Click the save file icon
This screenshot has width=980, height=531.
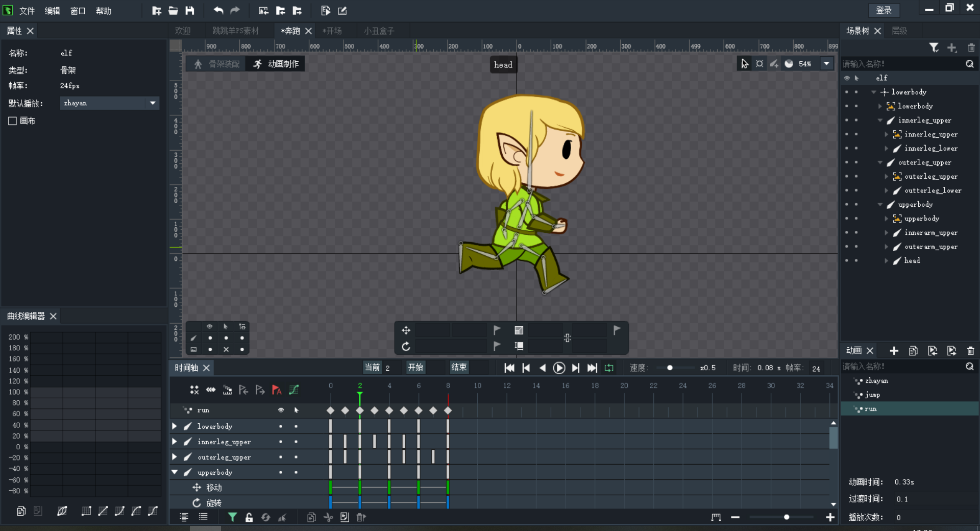click(190, 11)
